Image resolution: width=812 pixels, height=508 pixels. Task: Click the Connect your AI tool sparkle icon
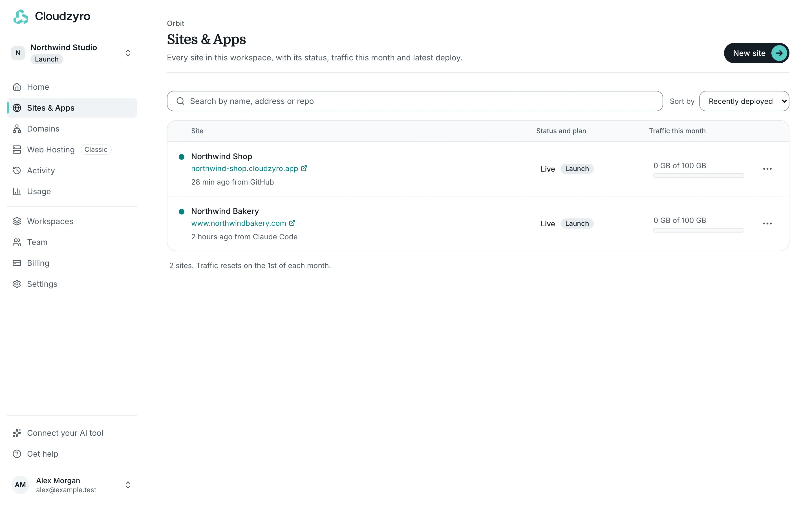pos(17,433)
